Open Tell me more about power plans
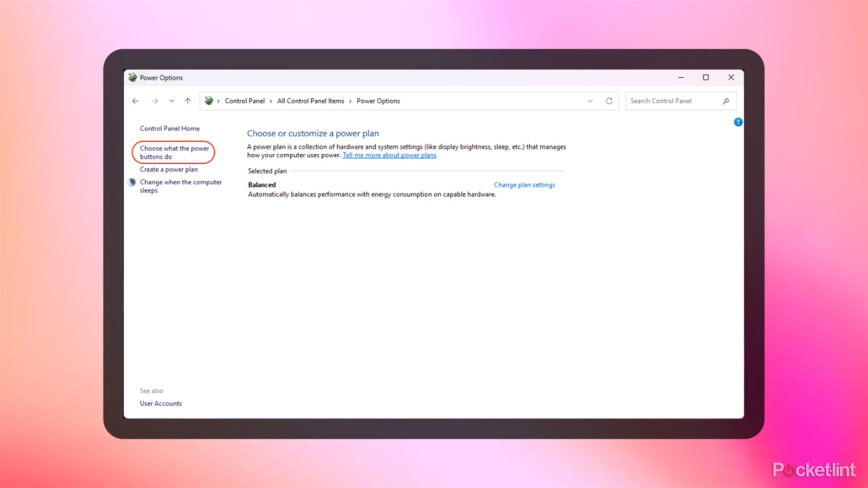868x488 pixels. pyautogui.click(x=389, y=155)
